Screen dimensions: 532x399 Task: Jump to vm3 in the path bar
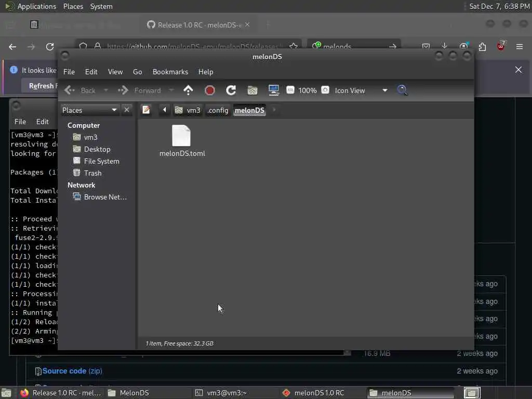188,110
